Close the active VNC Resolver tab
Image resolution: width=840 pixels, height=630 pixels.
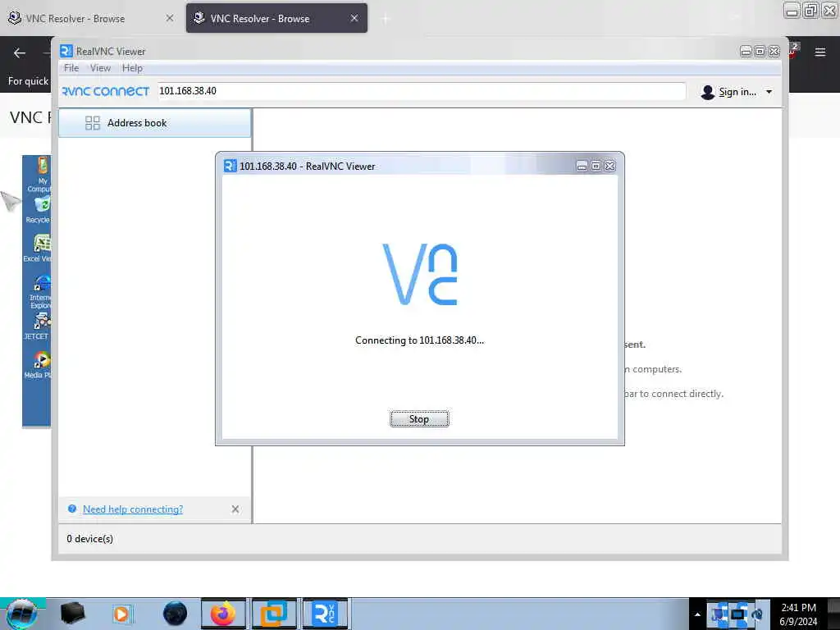pos(354,18)
